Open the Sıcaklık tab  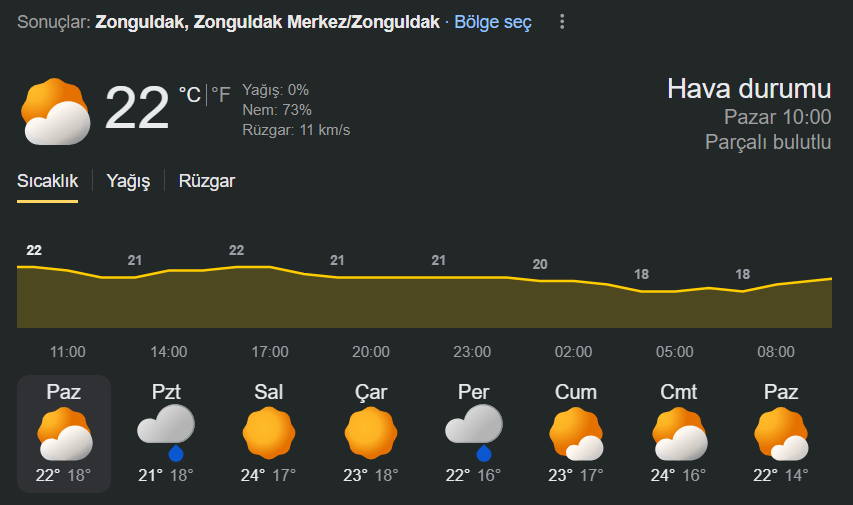click(x=47, y=181)
